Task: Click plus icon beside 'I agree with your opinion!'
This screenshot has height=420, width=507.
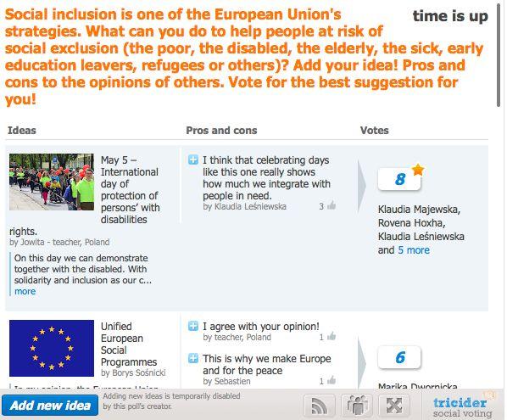Action: click(x=193, y=326)
